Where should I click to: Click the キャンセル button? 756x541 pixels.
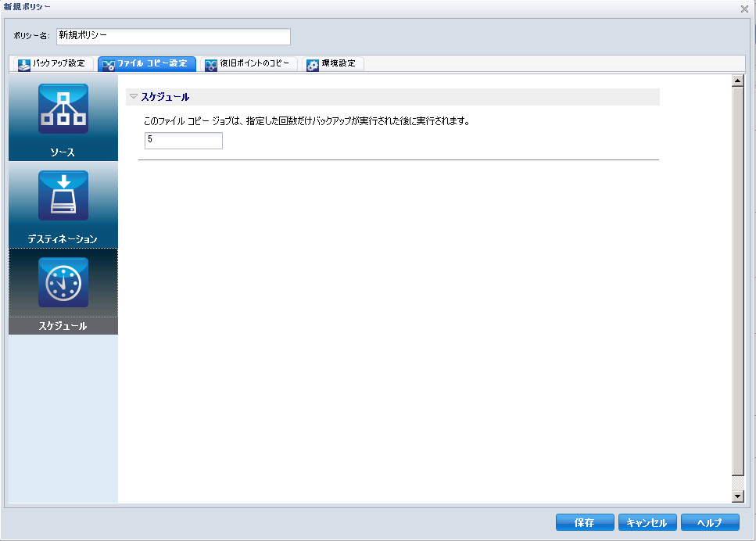[x=647, y=522]
